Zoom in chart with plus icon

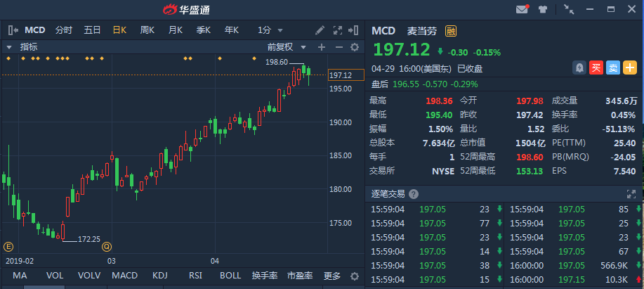[x=322, y=47]
